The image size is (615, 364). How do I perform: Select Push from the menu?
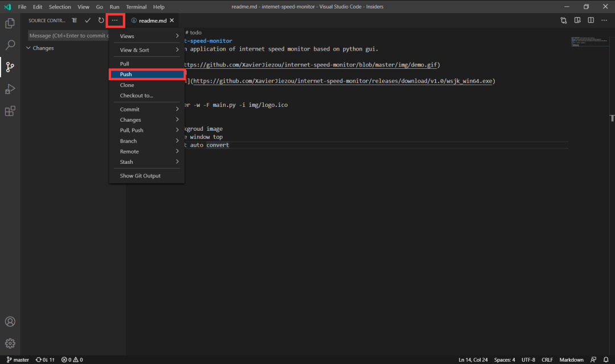(x=147, y=75)
